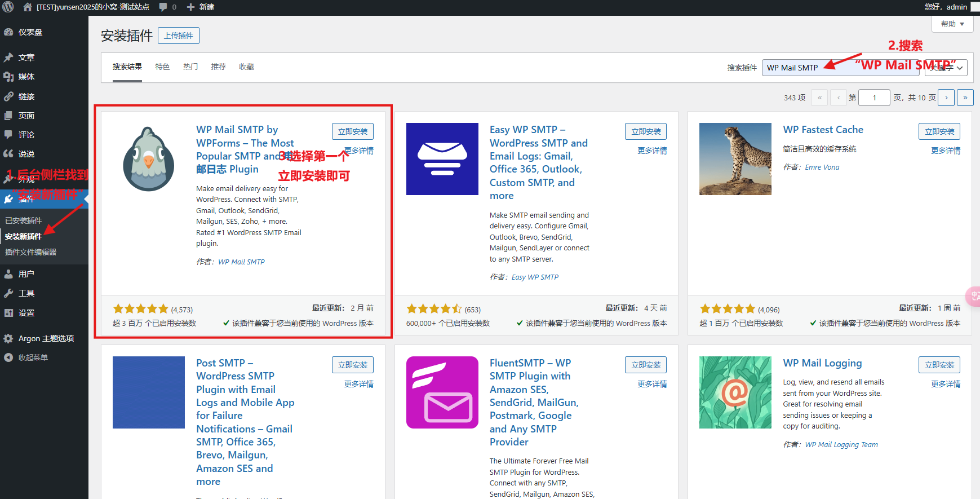
Task: Open 已安装插件 submenu item
Action: (x=24, y=220)
